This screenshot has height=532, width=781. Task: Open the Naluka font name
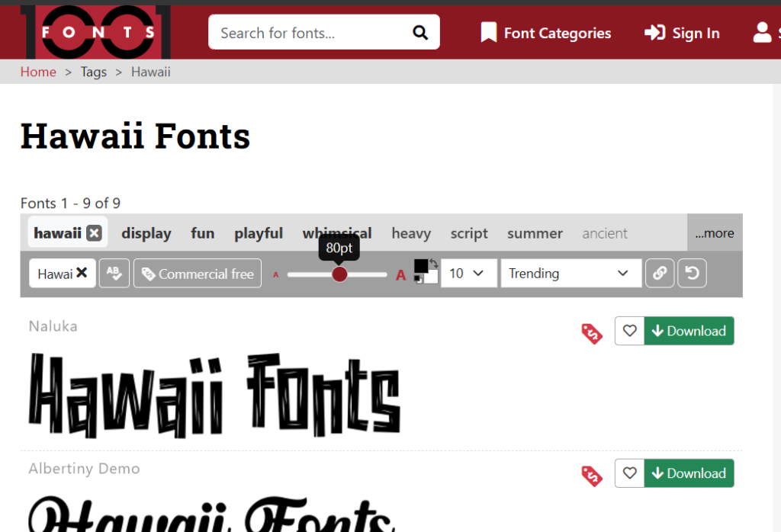(x=53, y=326)
